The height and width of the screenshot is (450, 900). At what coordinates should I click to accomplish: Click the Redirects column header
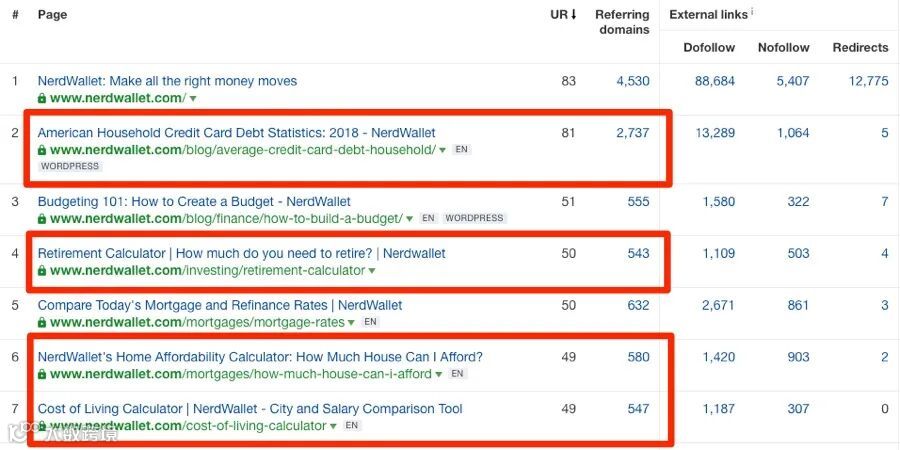[x=860, y=48]
